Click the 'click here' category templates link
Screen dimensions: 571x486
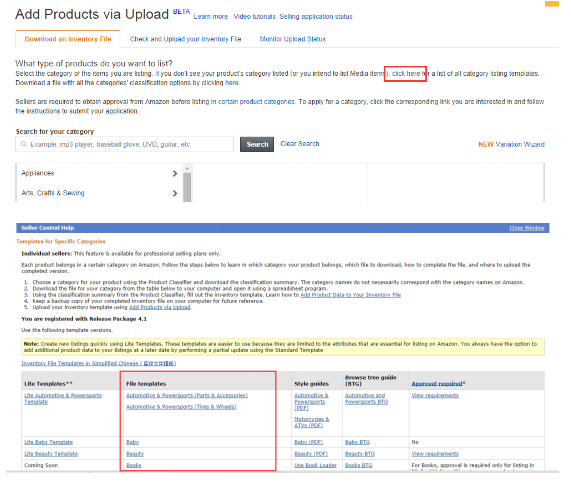coord(406,74)
